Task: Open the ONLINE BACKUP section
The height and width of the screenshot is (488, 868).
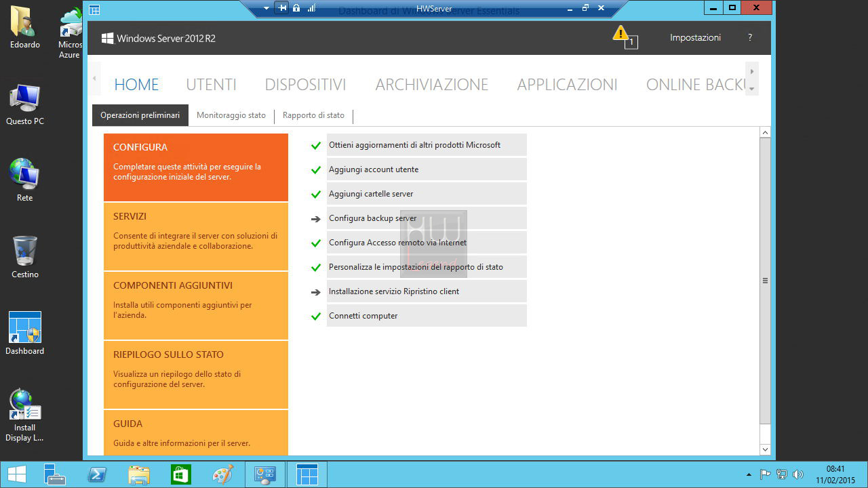Action: point(696,85)
